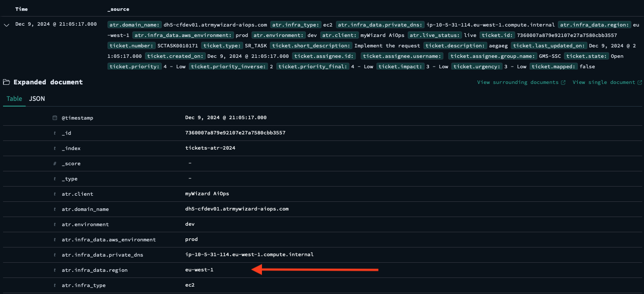Screen dimensions: 644x294
Task: Select the Table tab
Action: tap(14, 99)
